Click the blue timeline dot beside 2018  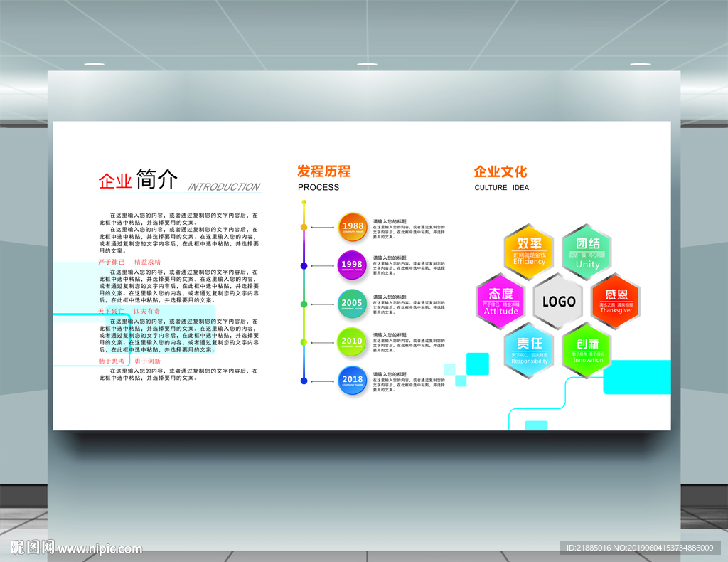pos(304,381)
